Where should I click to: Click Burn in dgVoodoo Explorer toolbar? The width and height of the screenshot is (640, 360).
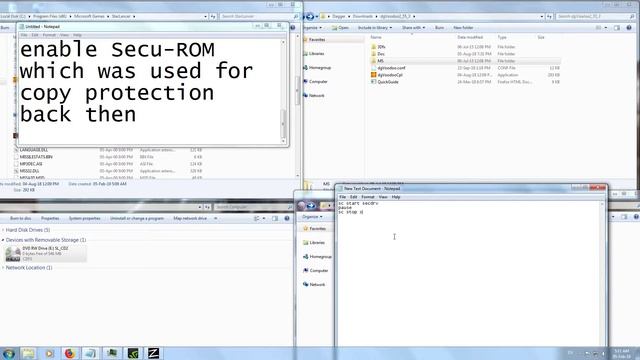pyautogui.click(x=440, y=28)
